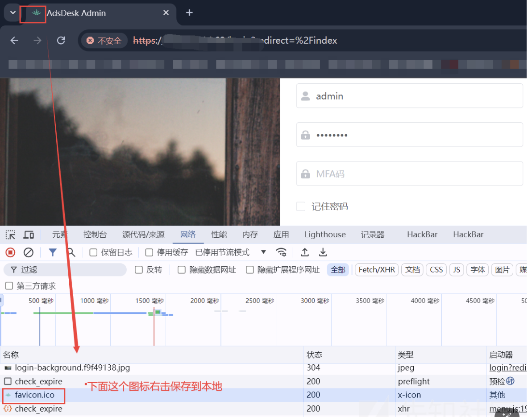Screen dimensions: 532x417
Task: Click the MFA码 input field
Action: click(x=409, y=173)
